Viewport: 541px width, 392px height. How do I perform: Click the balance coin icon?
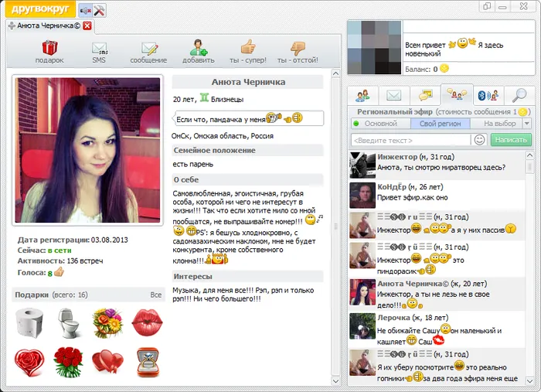444,69
